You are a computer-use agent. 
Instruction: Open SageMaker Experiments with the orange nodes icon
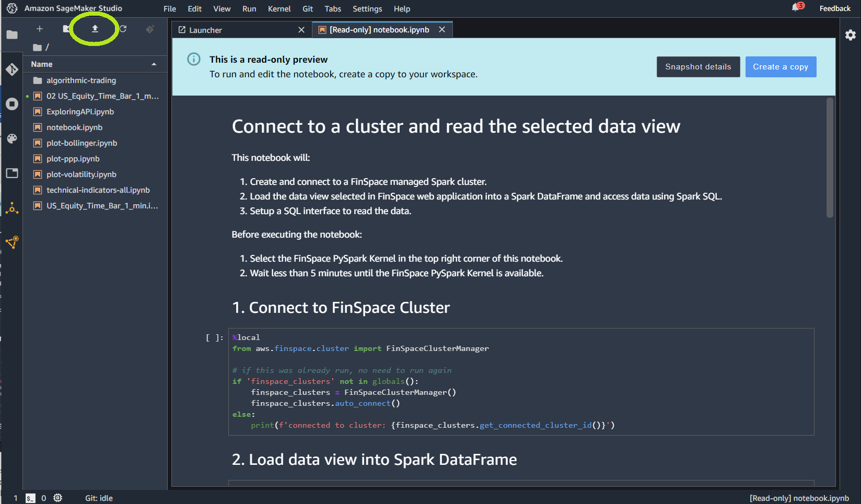[11, 208]
